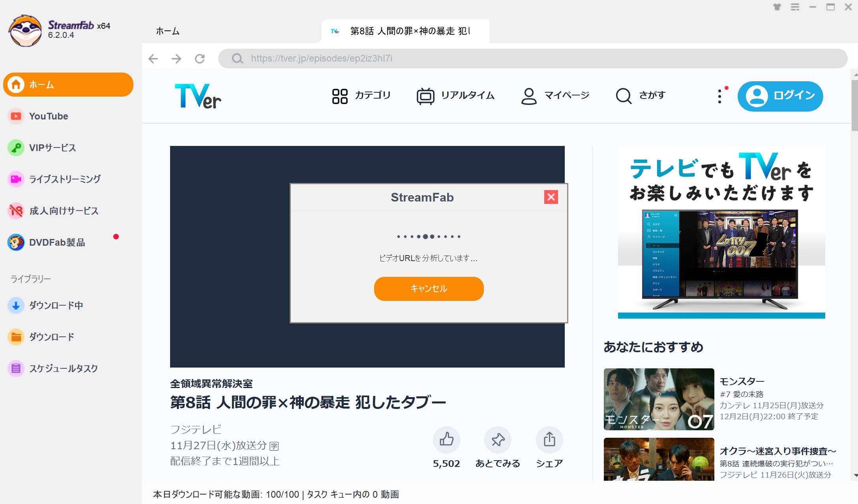Click the TVer TV promotion banner
Screen dimensions: 858x504
(721, 232)
